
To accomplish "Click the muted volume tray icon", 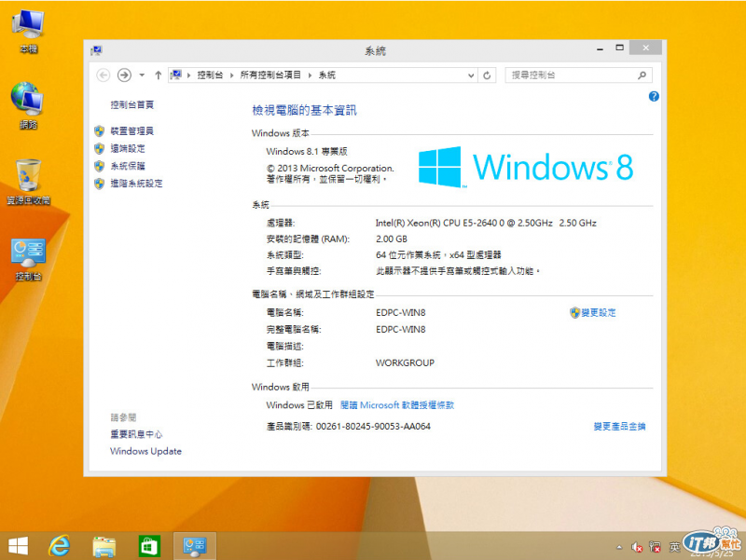I will pos(637,547).
